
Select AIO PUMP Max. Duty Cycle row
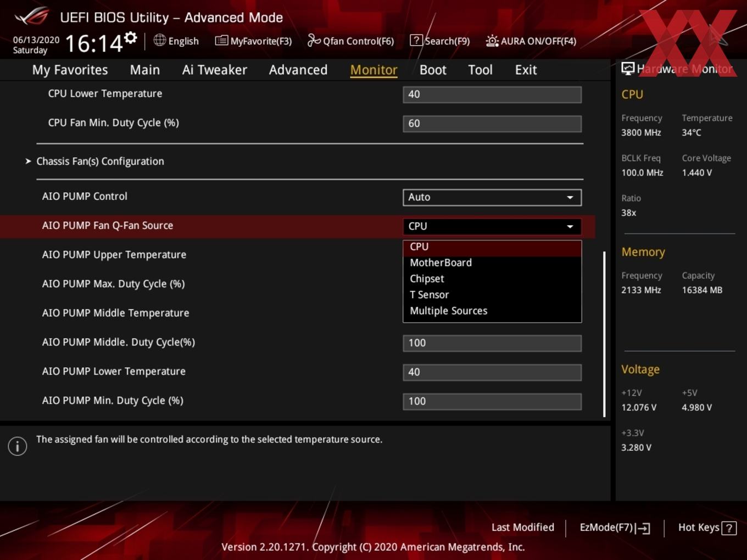coord(113,284)
